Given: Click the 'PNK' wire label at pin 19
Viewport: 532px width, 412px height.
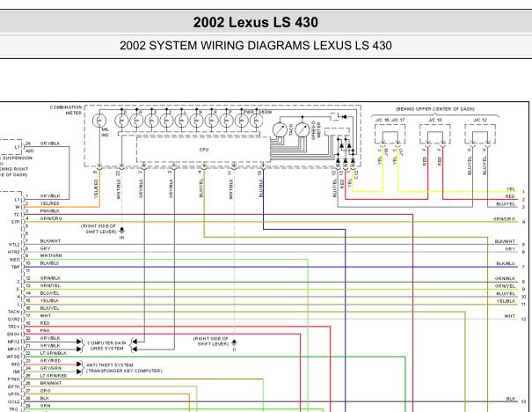Looking at the screenshot, I should click(x=45, y=330).
